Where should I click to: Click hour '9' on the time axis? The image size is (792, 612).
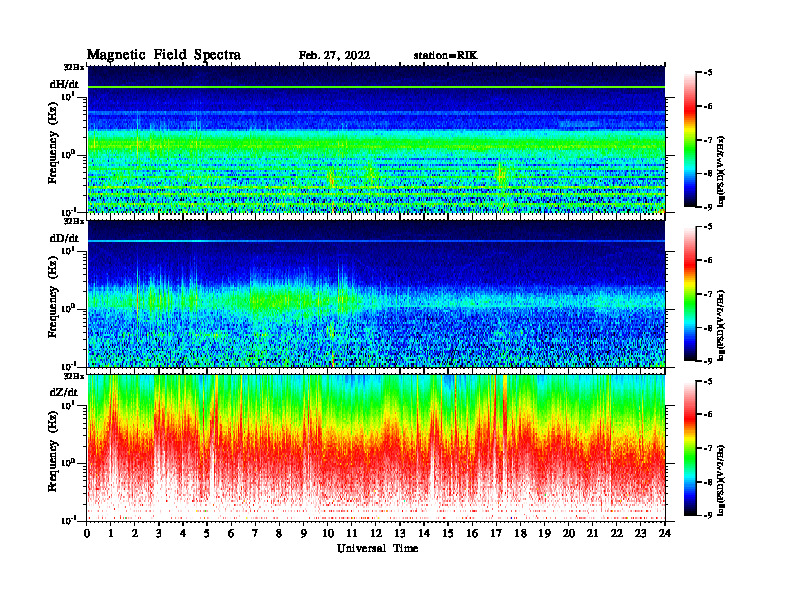coord(303,533)
